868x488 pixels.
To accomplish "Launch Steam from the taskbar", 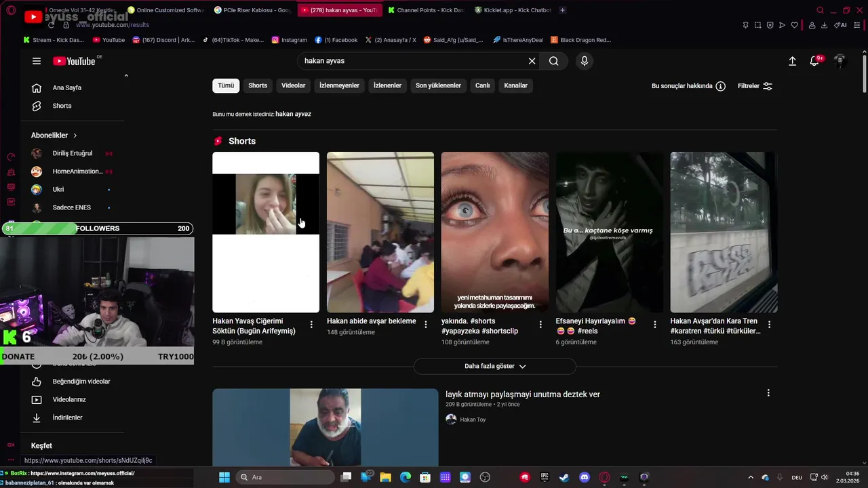I will 564,477.
